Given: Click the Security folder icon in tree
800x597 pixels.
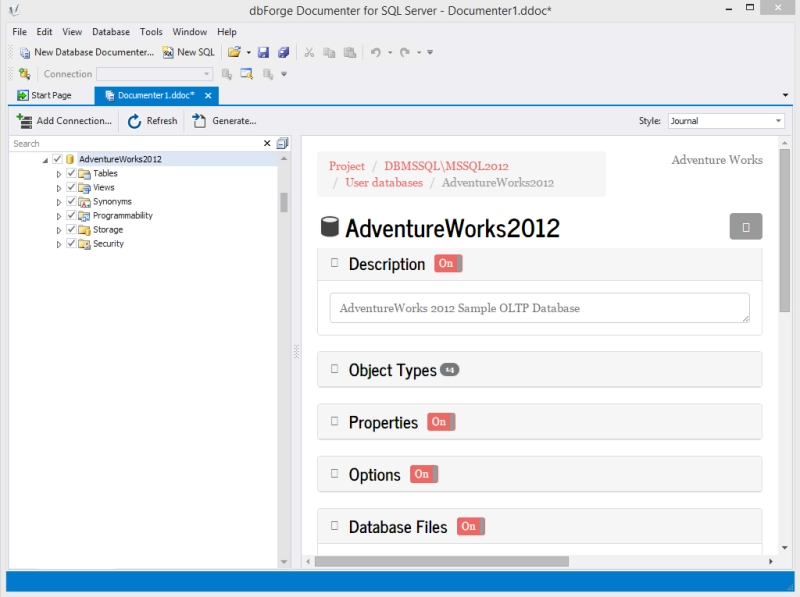Looking at the screenshot, I should pos(84,244).
